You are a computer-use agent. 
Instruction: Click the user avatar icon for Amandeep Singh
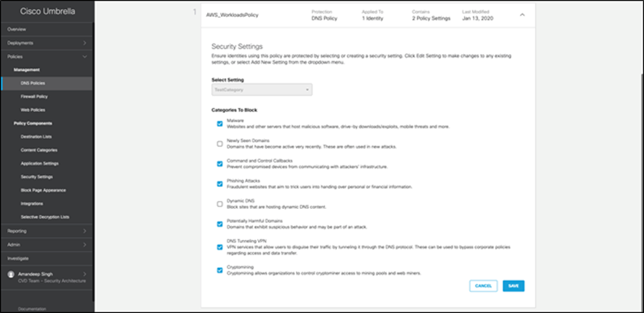tap(10, 275)
